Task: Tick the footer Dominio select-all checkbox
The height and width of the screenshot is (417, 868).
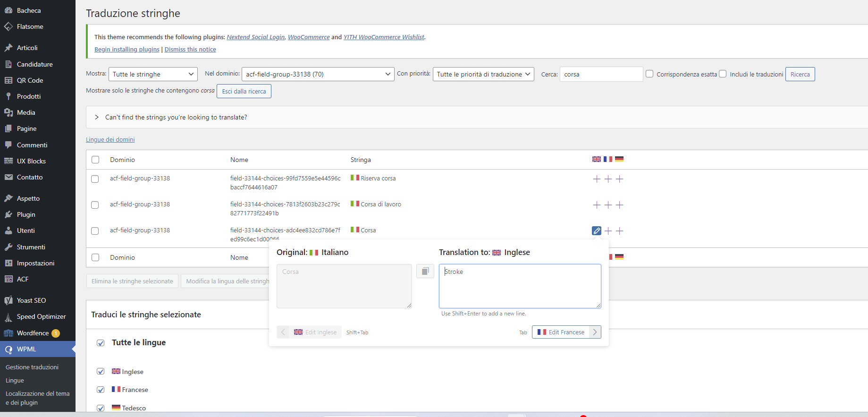Action: [x=95, y=257]
